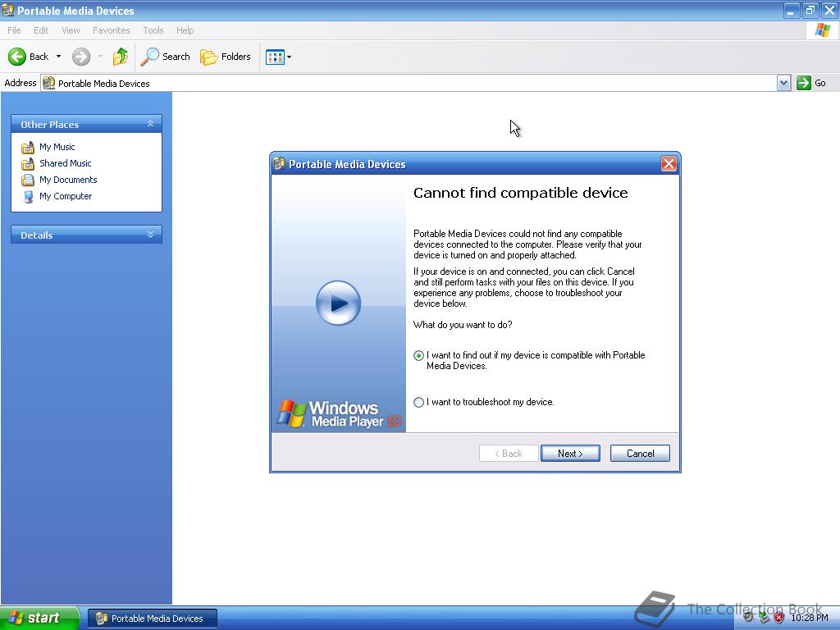Open the Views dropdown arrow

290,57
